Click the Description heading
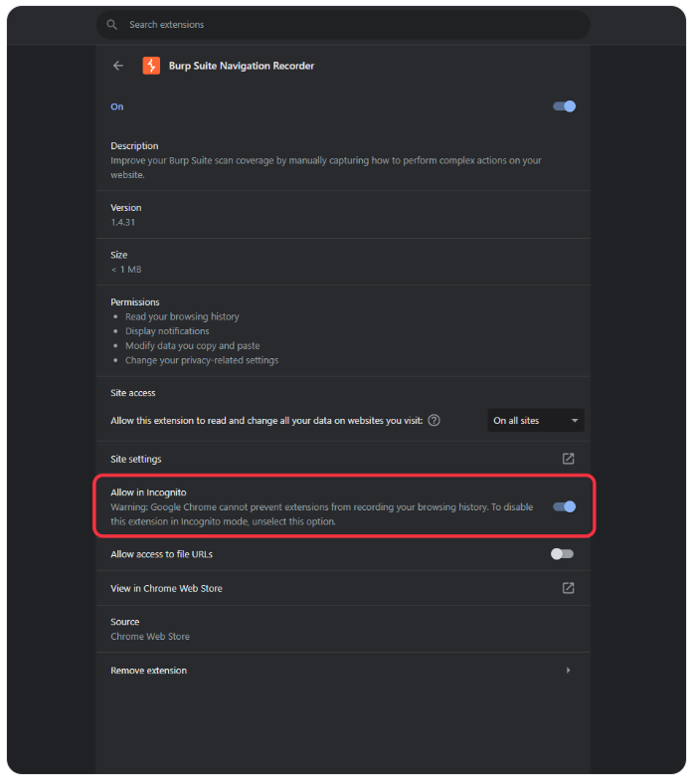Viewport: 696px width, 784px height. click(x=134, y=146)
